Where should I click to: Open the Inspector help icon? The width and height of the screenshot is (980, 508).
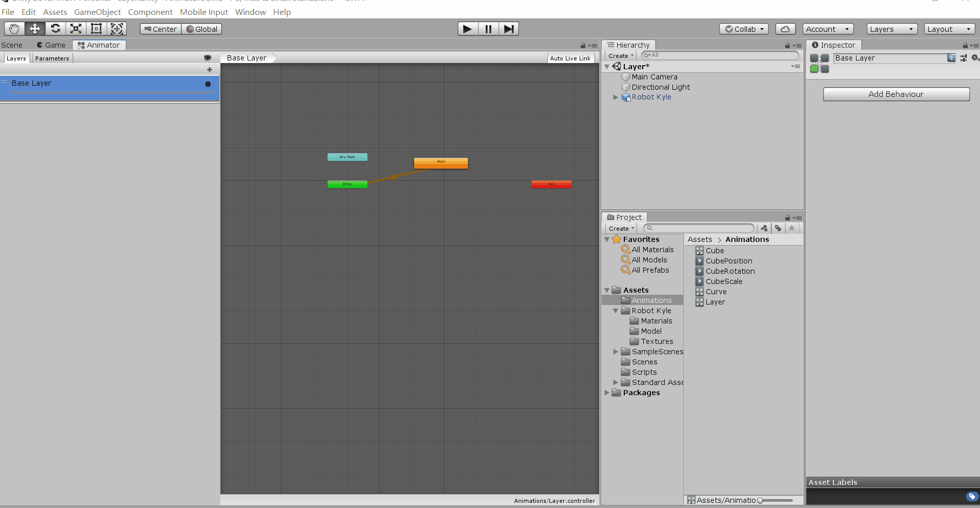pyautogui.click(x=951, y=58)
